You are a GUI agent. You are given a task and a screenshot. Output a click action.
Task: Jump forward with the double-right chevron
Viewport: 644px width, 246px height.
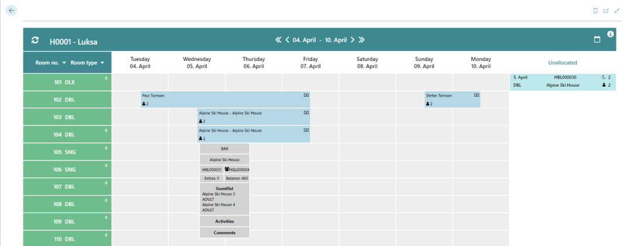[x=362, y=40]
